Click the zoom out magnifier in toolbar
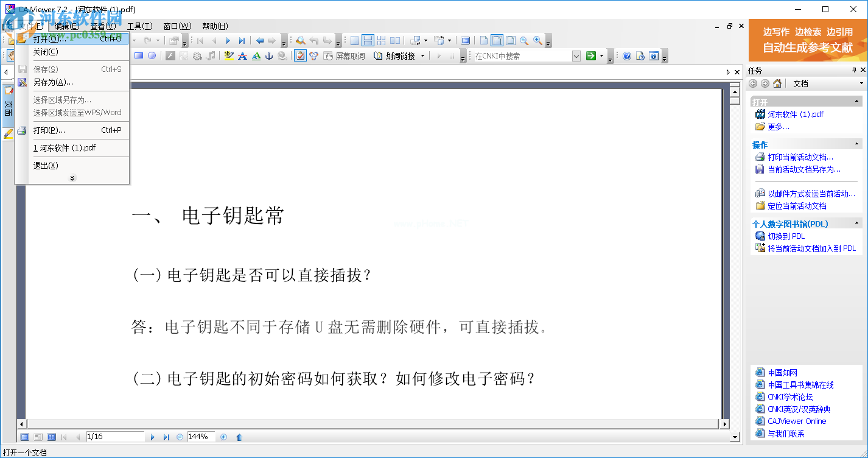This screenshot has height=458, width=868. tap(524, 41)
